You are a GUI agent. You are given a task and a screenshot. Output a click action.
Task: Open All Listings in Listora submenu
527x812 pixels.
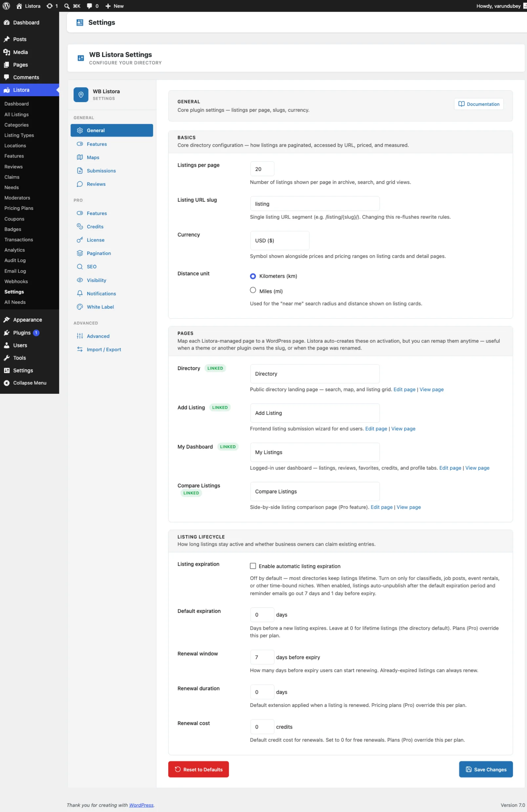[x=16, y=115]
